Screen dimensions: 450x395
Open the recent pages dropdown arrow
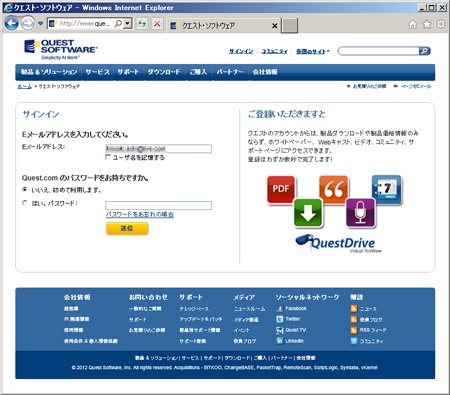click(x=40, y=24)
